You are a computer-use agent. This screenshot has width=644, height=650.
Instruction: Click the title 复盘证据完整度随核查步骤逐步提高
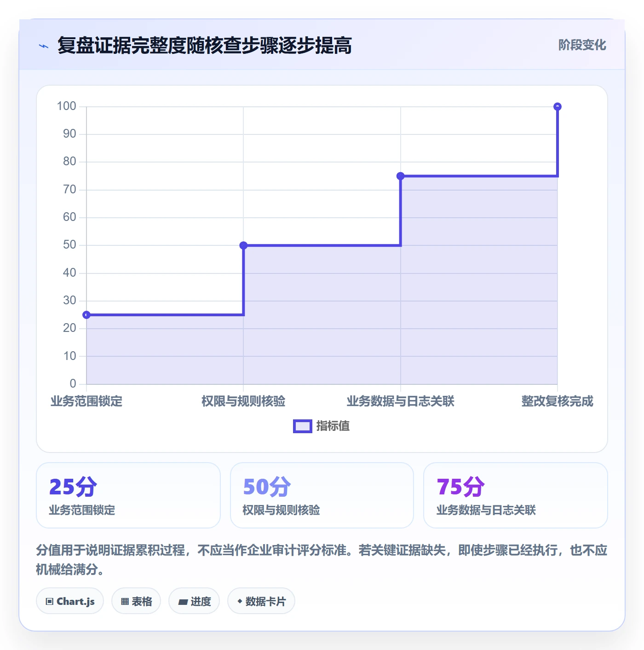pos(205,46)
